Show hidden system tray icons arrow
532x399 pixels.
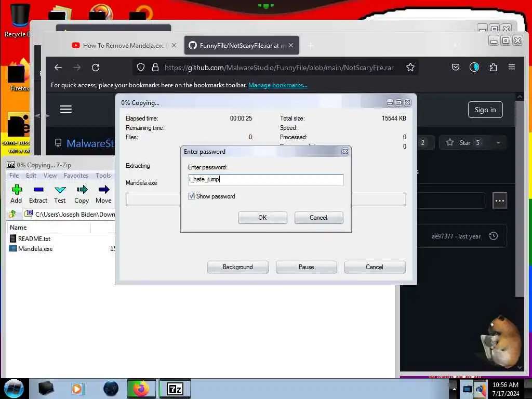[x=454, y=389]
